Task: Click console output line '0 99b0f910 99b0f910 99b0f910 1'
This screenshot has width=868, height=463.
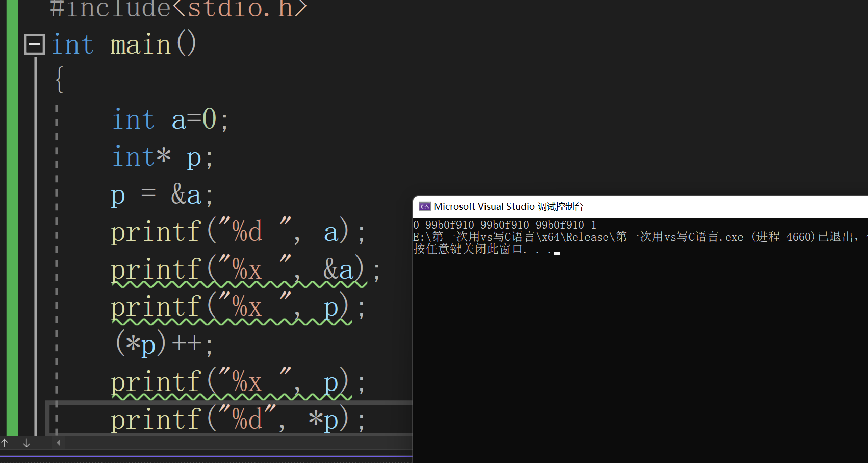Action: (504, 225)
